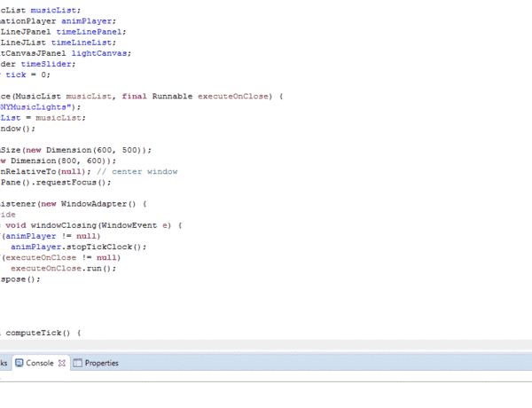Switch to the Console tab
Image resolution: width=532 pixels, height=408 pixels.
(40, 363)
